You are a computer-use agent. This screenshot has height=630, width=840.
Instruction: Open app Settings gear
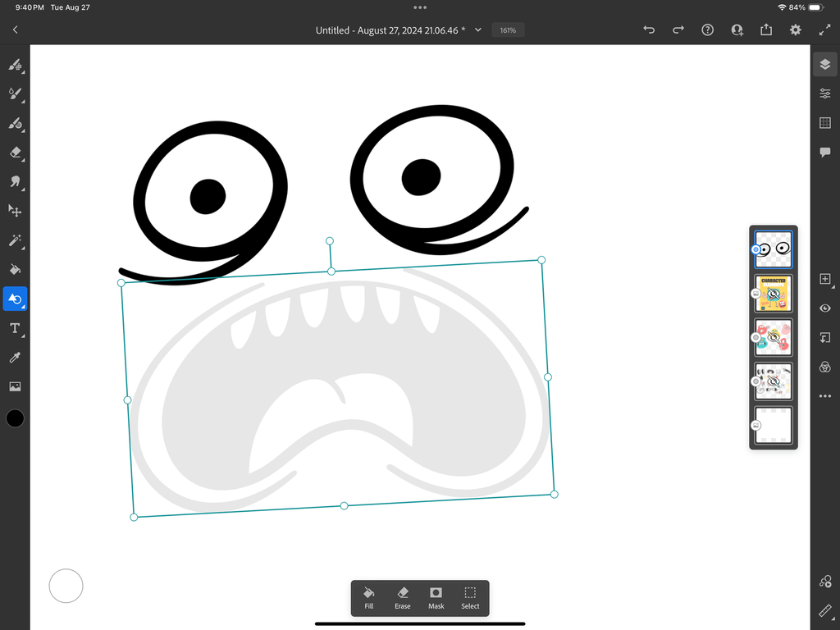tap(796, 30)
